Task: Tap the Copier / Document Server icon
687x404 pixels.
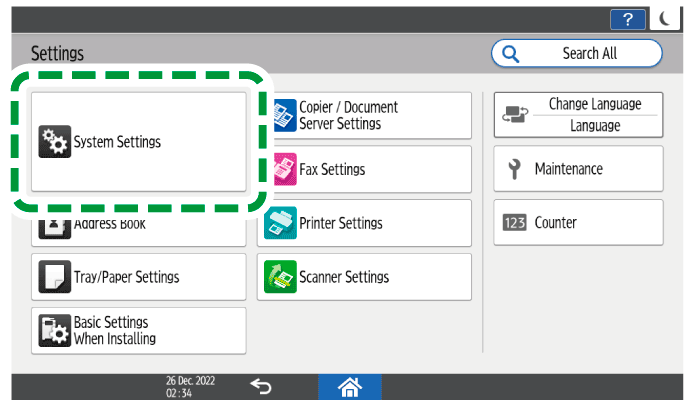Action: coord(283,114)
